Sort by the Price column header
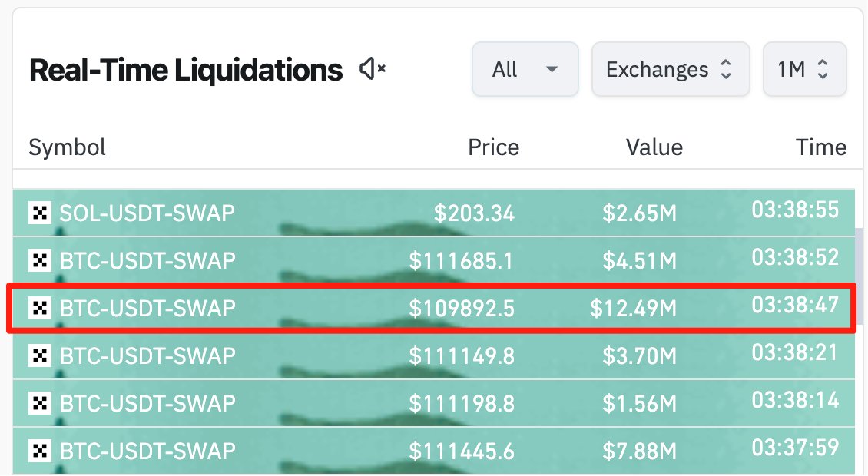 [x=493, y=147]
